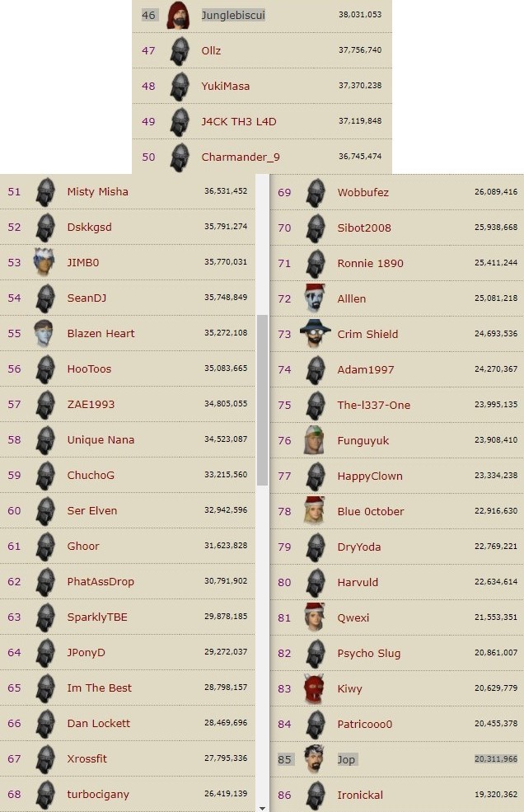Image resolution: width=524 pixels, height=812 pixels.
Task: Click the vertical scrollbar thumb
Action: click(262, 401)
